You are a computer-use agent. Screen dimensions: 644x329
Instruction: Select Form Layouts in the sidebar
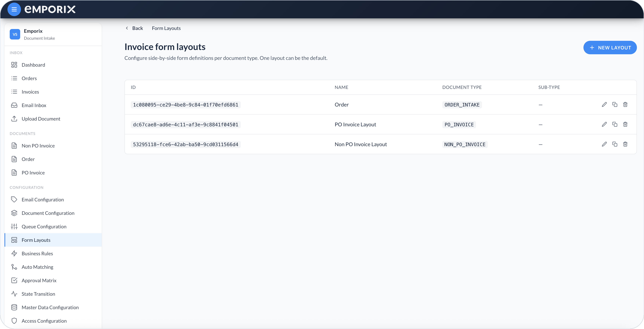53,240
